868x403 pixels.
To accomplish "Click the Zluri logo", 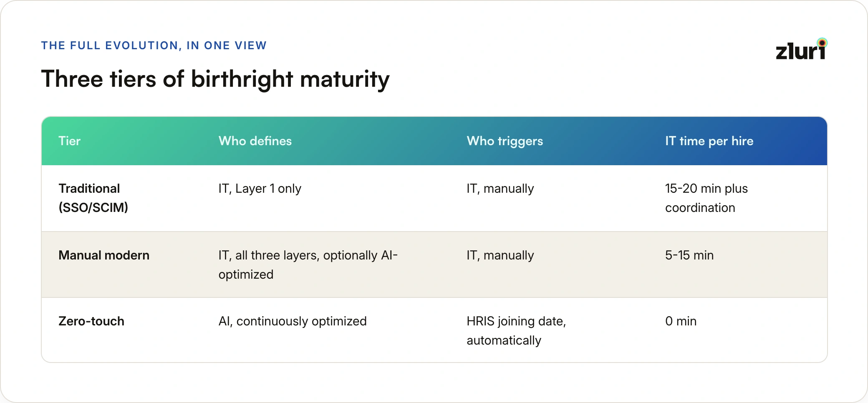I will point(801,49).
